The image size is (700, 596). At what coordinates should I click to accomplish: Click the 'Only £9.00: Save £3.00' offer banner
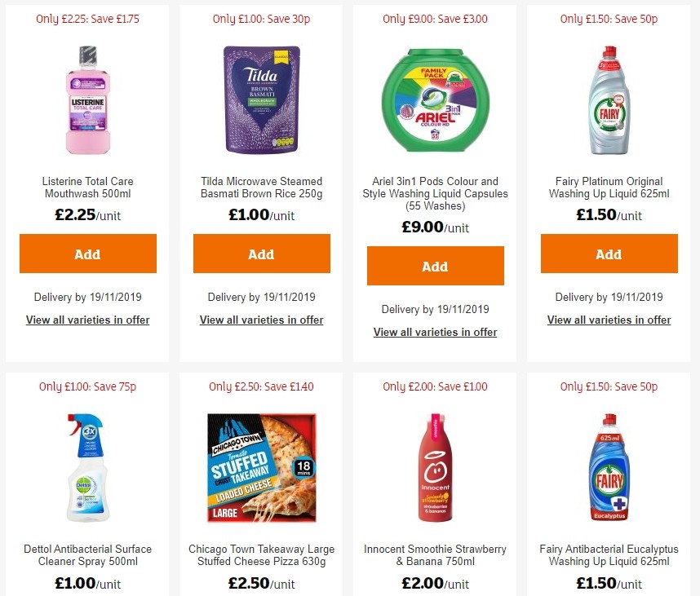(435, 18)
